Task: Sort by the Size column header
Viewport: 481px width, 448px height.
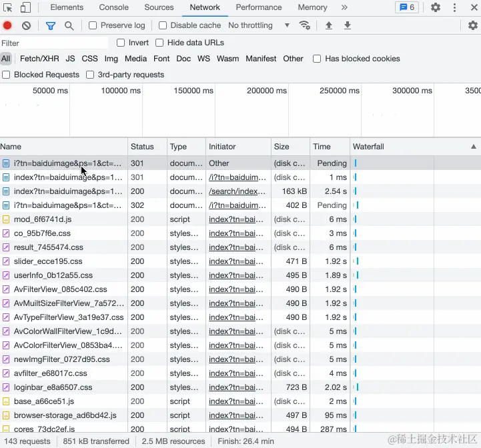Action: coord(290,147)
